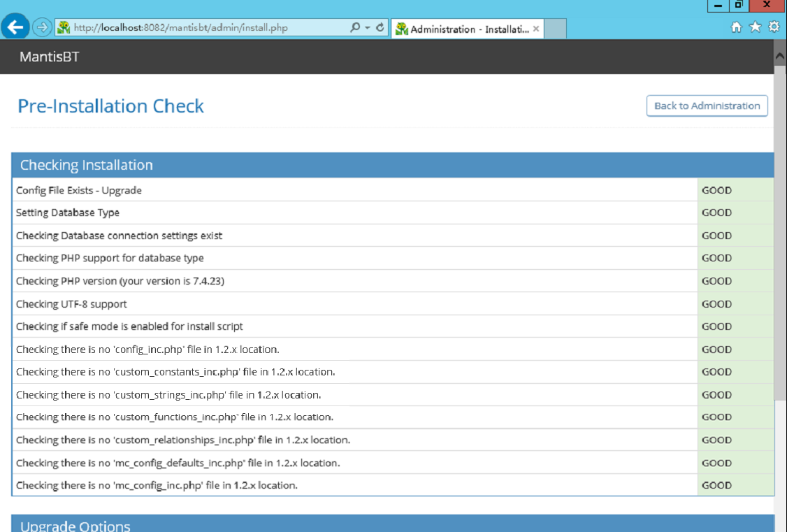Image resolution: width=787 pixels, height=532 pixels.
Task: Select the Administration - Installation tab
Action: pyautogui.click(x=468, y=29)
